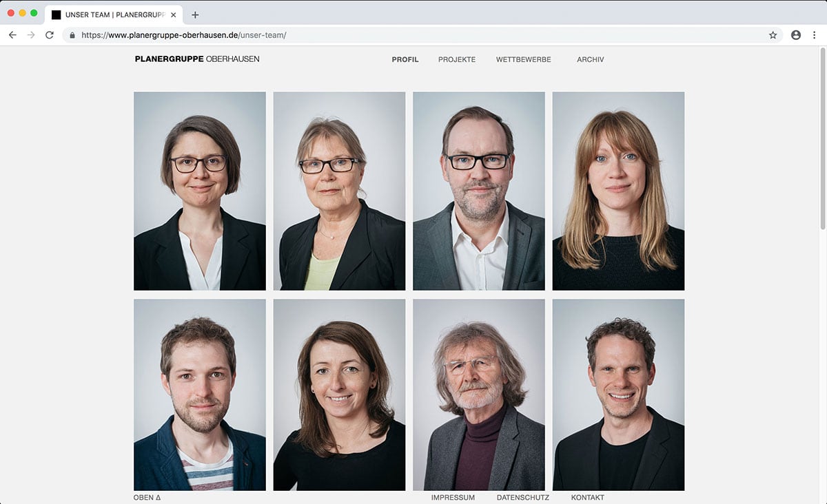Open the WETTBEWERBE menu item

pyautogui.click(x=524, y=60)
